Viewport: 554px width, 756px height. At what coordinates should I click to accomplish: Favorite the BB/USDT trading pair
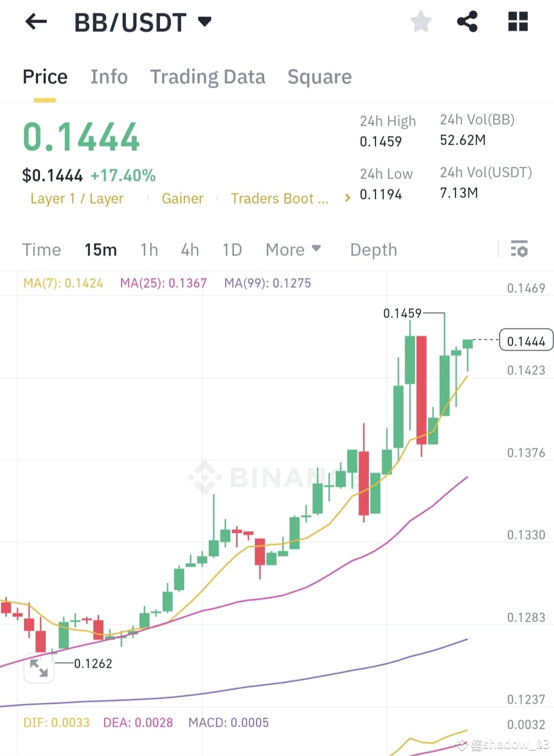(421, 22)
